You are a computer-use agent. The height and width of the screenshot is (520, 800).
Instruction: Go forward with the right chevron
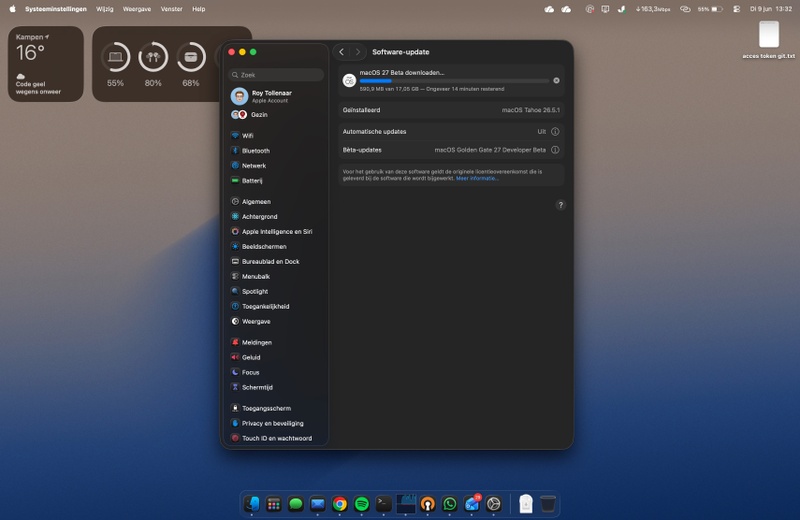point(358,52)
